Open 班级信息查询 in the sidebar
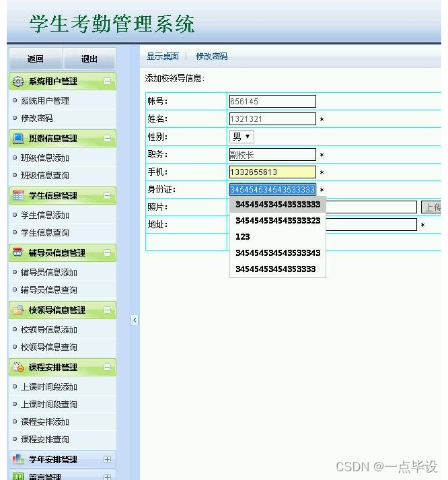Viewport: 448px width, 480px height. pyautogui.click(x=45, y=176)
